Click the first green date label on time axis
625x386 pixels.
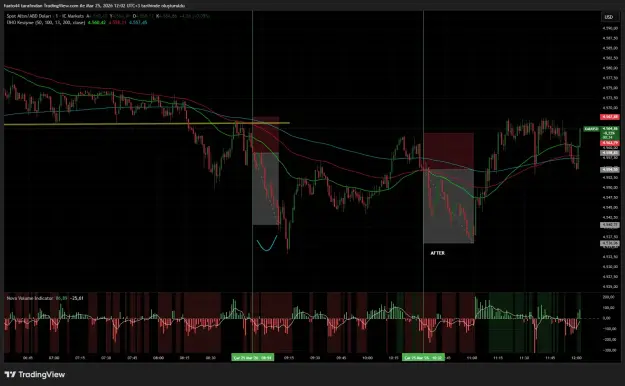point(252,358)
